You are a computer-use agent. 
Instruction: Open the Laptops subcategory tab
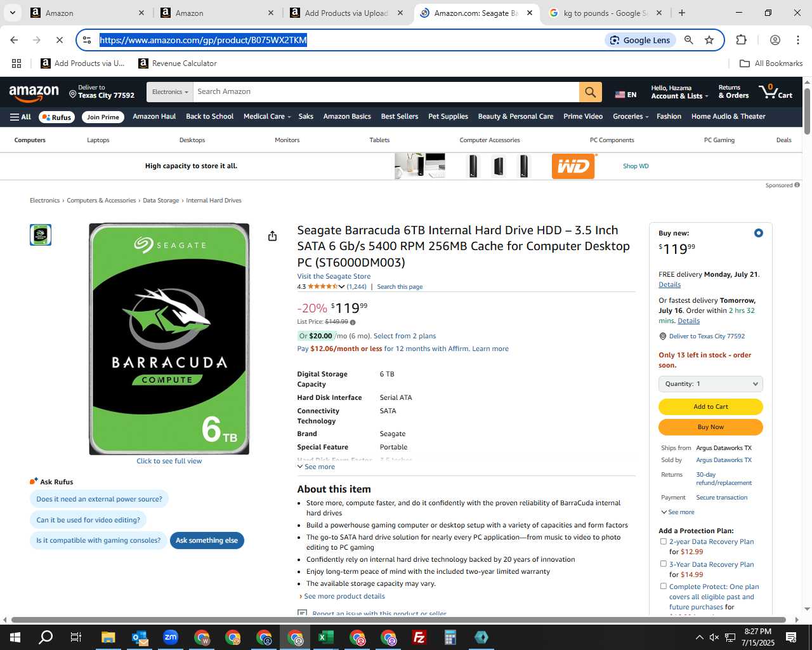pyautogui.click(x=98, y=140)
